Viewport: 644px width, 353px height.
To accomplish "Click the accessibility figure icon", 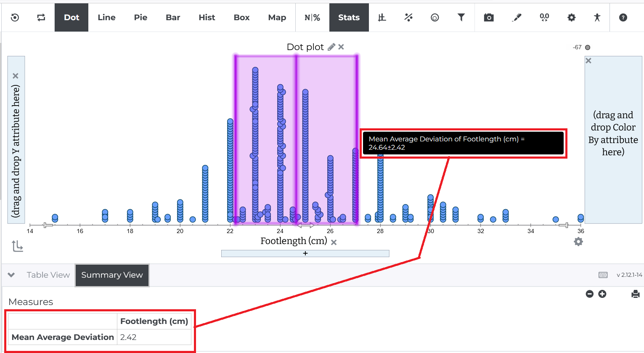I will [597, 17].
